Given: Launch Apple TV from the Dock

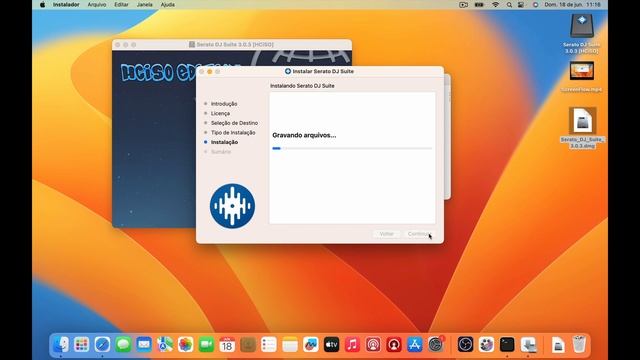Looking at the screenshot, I should [331, 344].
